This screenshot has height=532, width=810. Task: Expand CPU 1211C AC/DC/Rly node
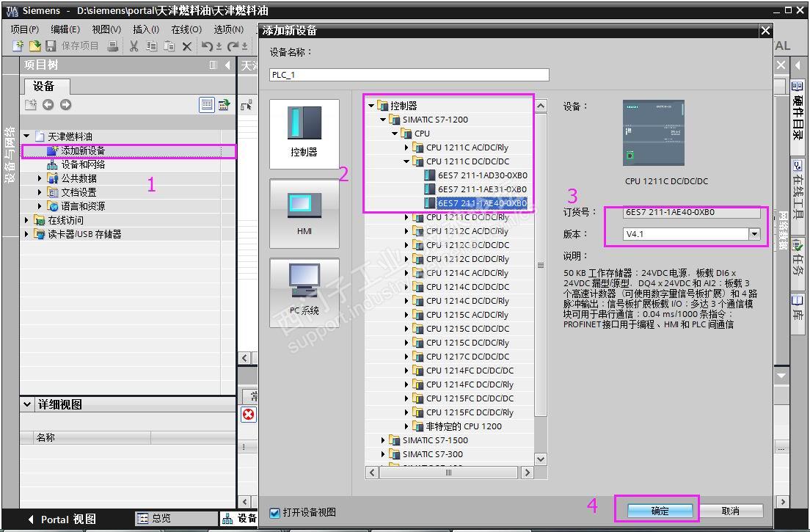tap(406, 147)
